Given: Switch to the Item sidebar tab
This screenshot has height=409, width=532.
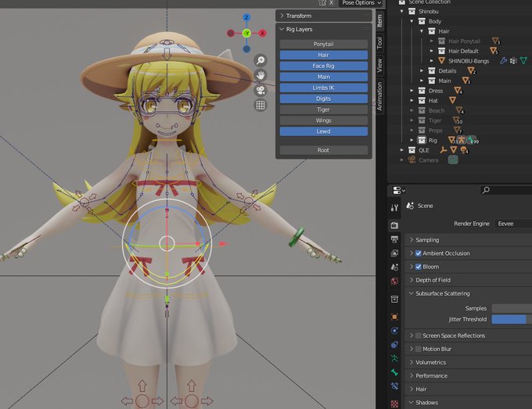Looking at the screenshot, I should pos(379,20).
